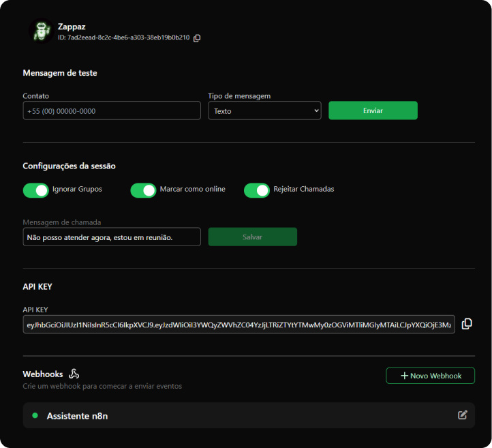Save the call message with Salvar
This screenshot has width=492, height=448.
(253, 237)
